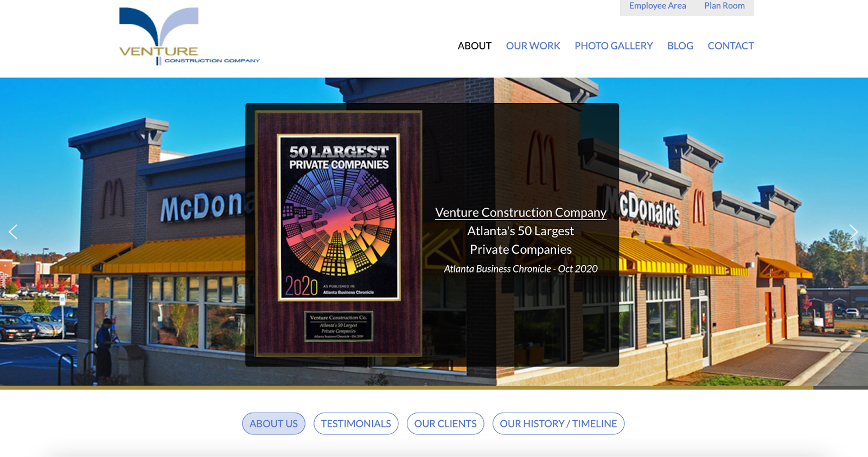Select the About Us pill tab
The height and width of the screenshot is (457, 868).
pyautogui.click(x=273, y=423)
